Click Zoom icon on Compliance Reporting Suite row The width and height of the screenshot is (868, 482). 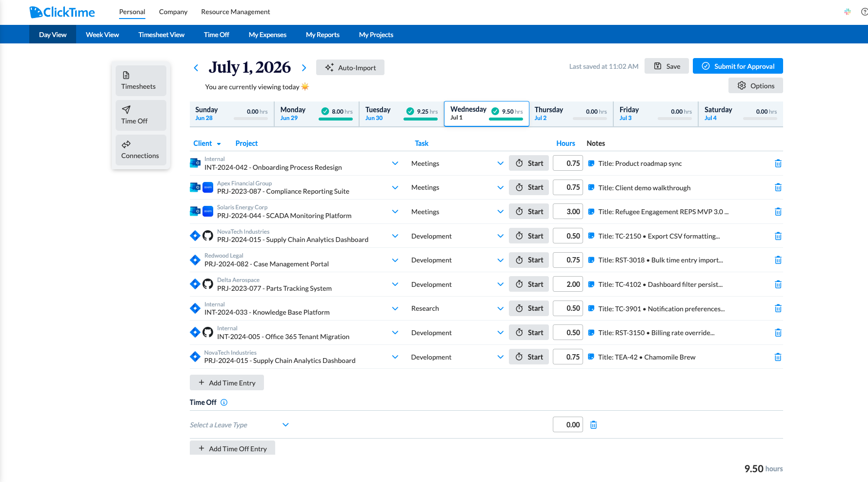[208, 187]
